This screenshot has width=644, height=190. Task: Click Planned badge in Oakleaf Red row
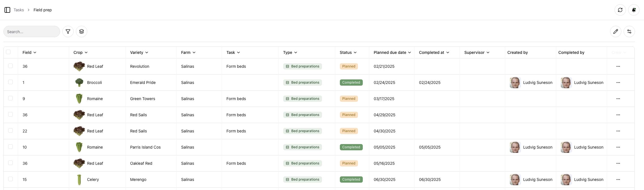click(349, 163)
